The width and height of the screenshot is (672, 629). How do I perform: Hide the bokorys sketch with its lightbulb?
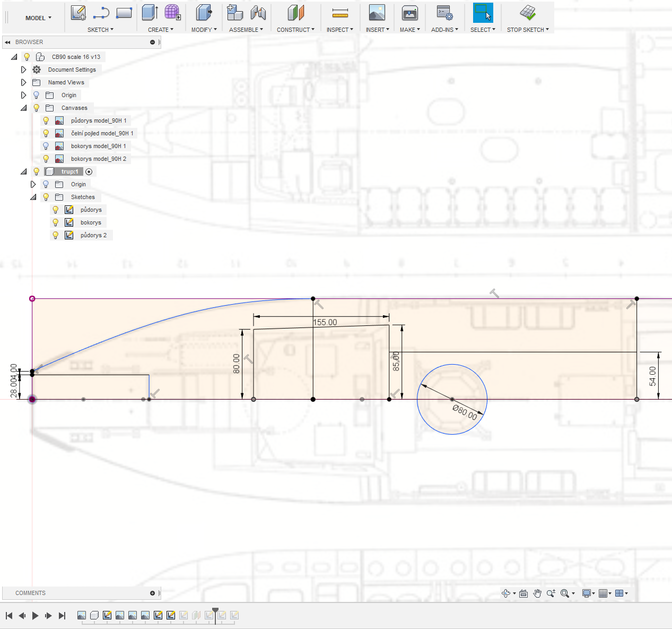56,222
